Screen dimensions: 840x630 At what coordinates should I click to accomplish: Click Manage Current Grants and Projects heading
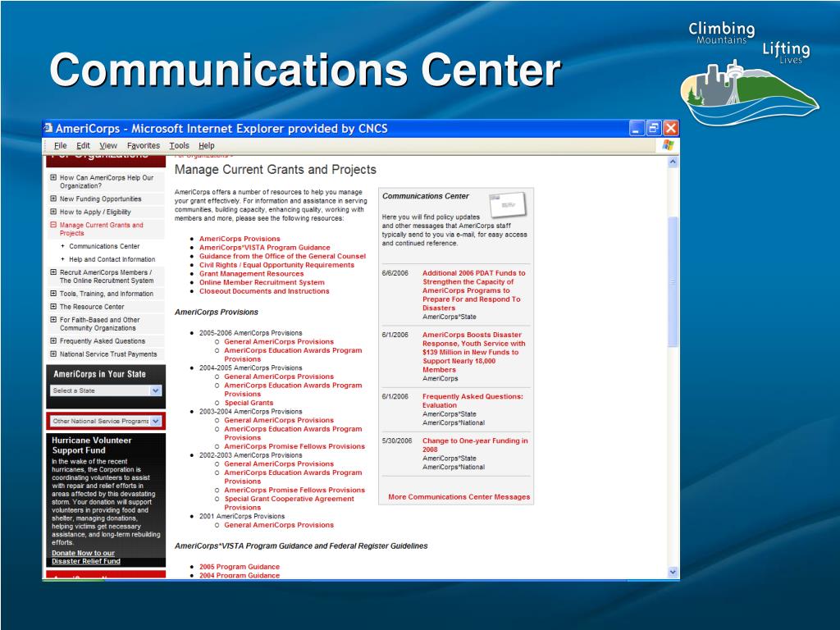point(276,170)
